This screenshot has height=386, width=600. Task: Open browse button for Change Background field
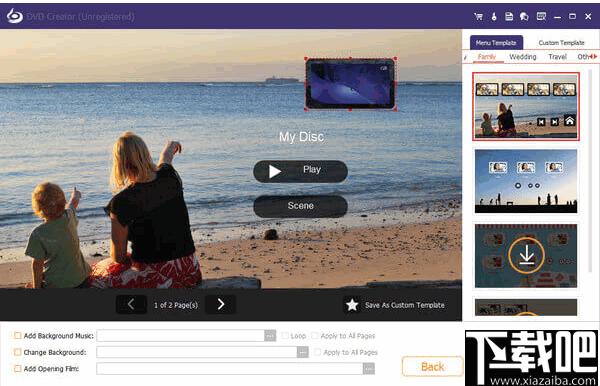pyautogui.click(x=302, y=352)
